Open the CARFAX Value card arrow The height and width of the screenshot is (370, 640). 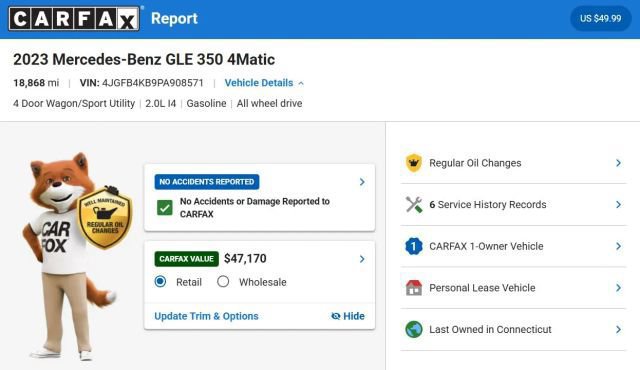[x=362, y=259]
